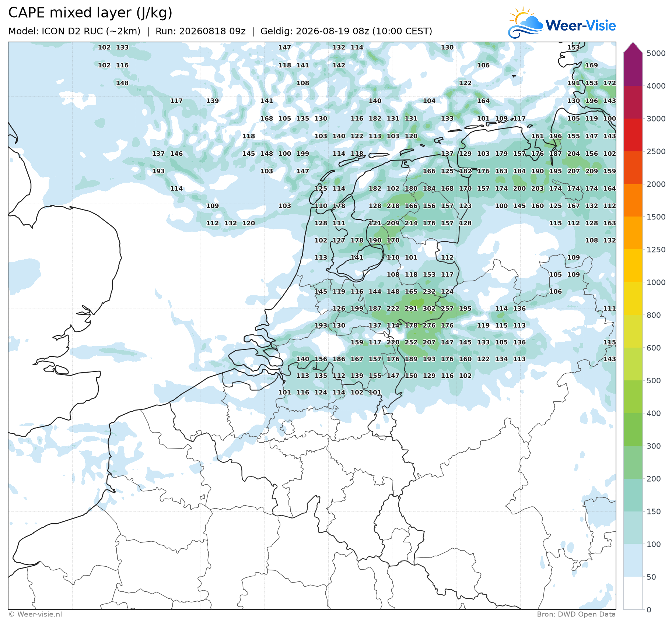Click the purple arrow atop the color scale
The height and width of the screenshot is (619, 672).
click(x=633, y=48)
